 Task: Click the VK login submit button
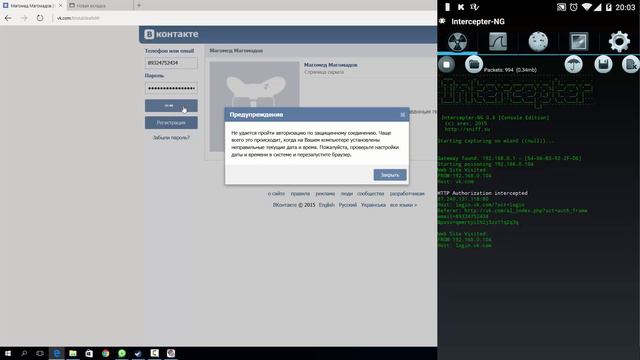tap(171, 106)
